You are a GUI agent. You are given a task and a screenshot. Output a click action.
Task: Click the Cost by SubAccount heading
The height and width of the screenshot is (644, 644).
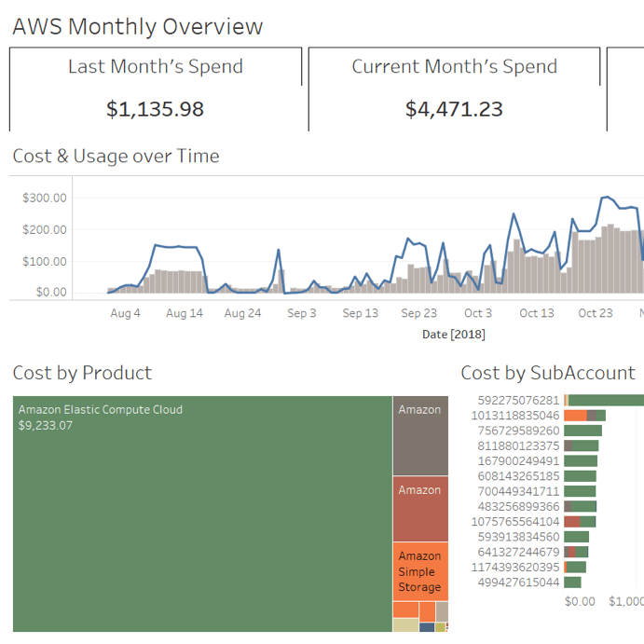click(x=548, y=373)
